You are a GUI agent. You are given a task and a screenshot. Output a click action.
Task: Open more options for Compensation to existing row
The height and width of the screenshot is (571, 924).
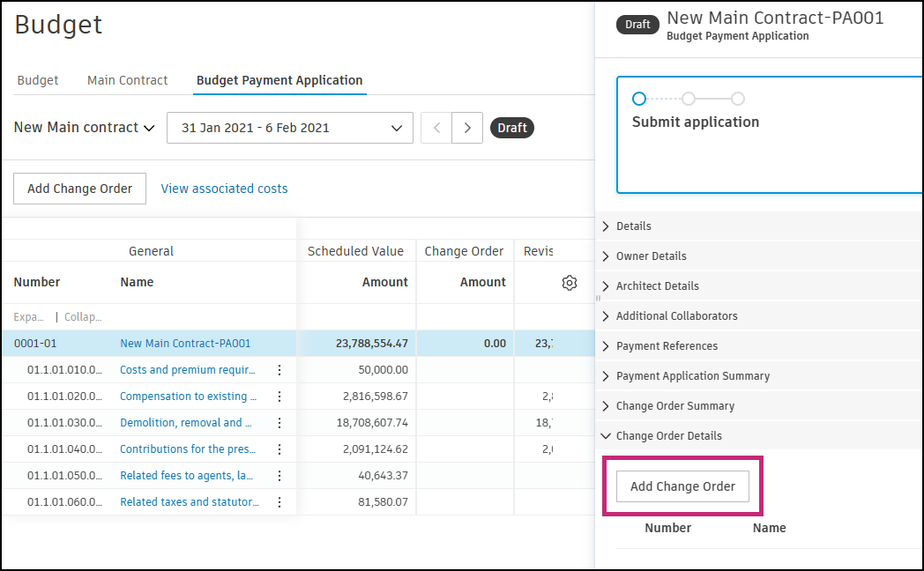point(279,397)
